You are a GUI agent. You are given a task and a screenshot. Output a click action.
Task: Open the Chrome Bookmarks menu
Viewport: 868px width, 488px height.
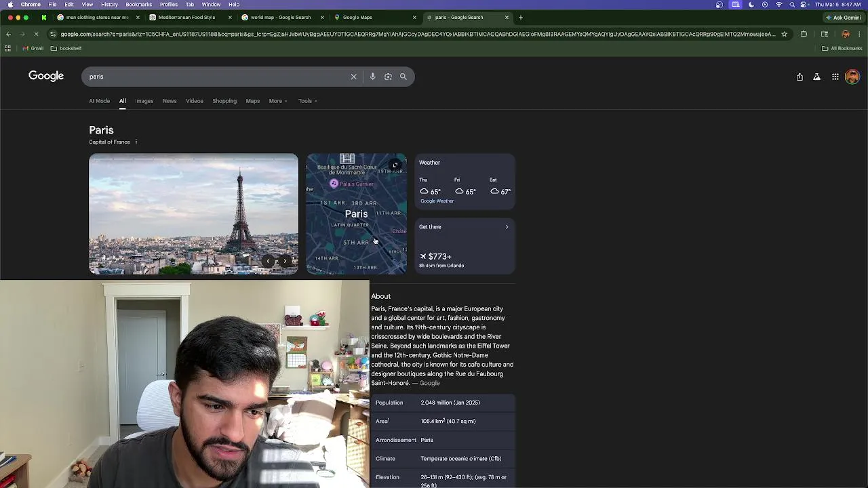point(138,5)
